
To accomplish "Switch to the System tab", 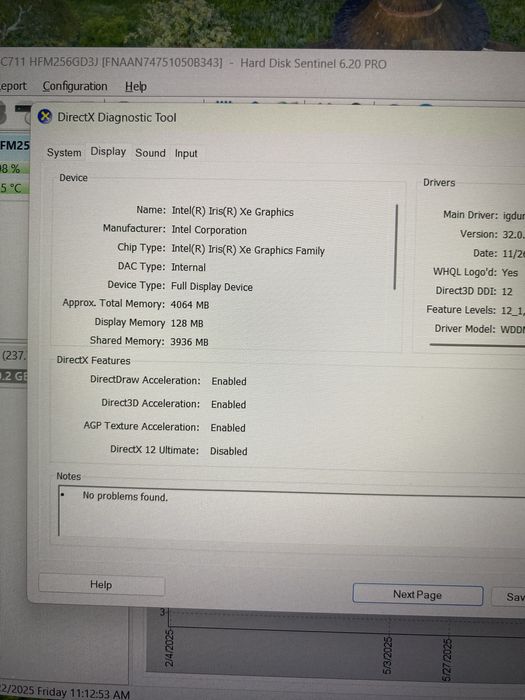I will click(x=64, y=153).
